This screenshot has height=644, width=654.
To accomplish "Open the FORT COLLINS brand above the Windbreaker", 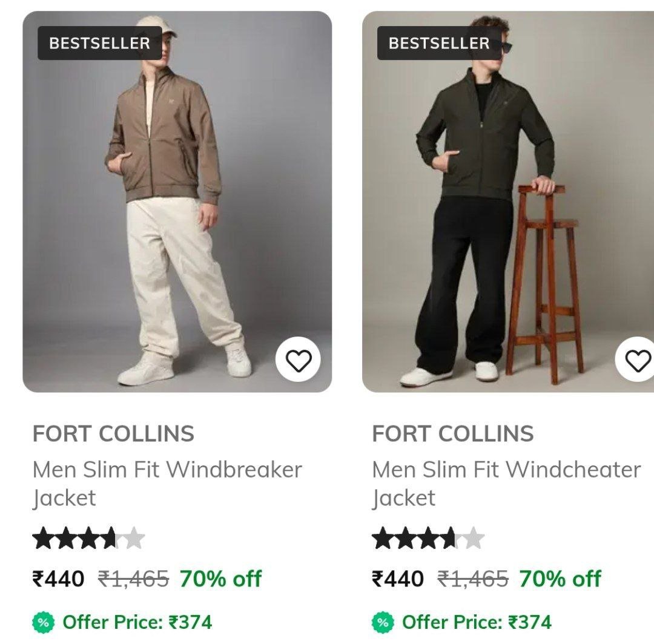I will click(x=113, y=433).
